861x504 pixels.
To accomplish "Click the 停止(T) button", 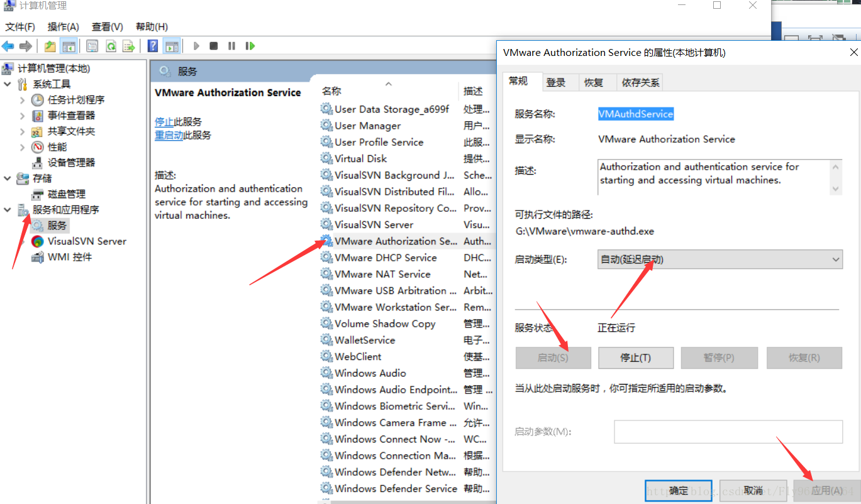I will (x=636, y=358).
